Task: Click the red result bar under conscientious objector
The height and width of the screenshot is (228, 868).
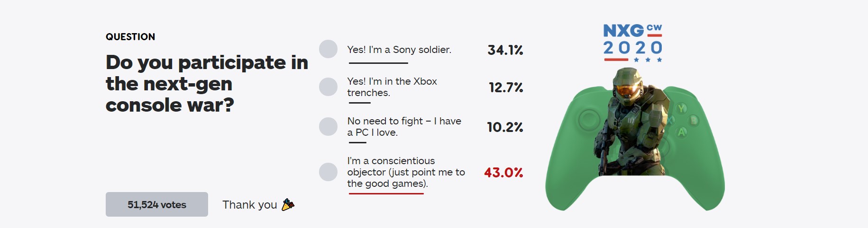Action: point(386,193)
